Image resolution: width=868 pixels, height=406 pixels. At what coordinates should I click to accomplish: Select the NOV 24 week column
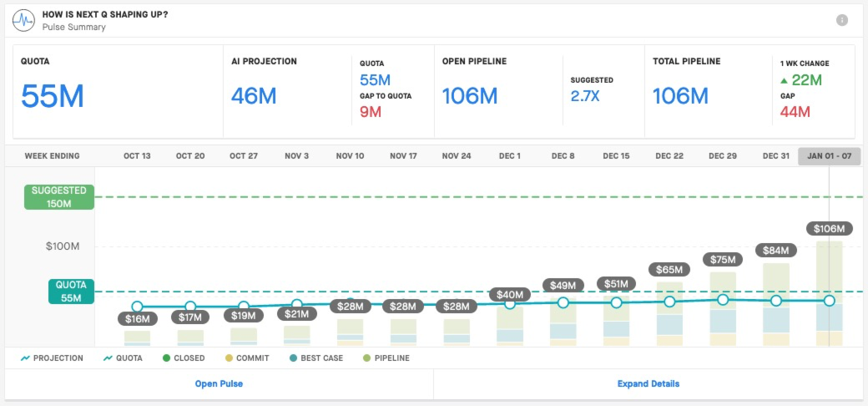pos(457,156)
